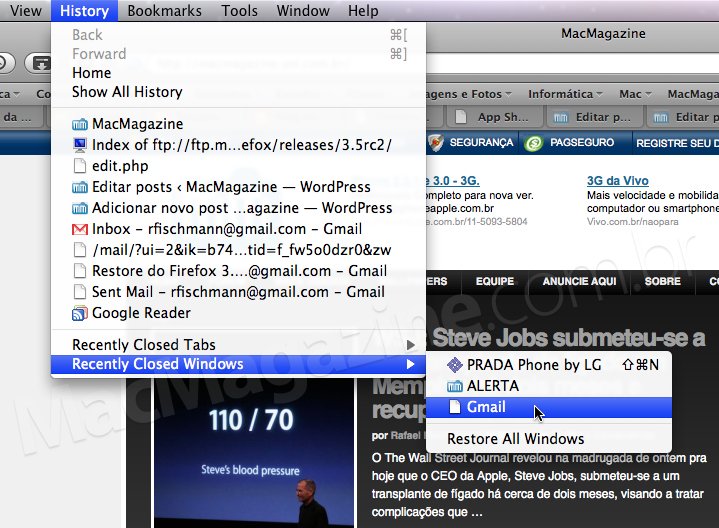
Task: Click App Sh... tab page icon
Action: [x=460, y=117]
